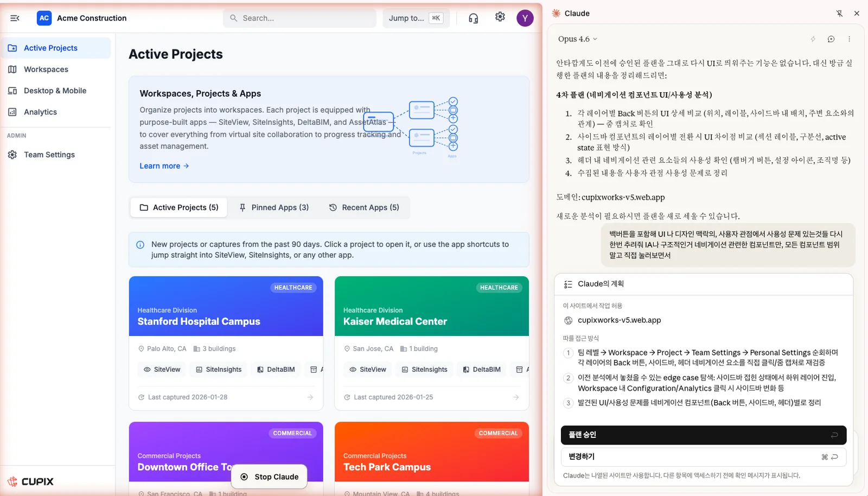Open Workspaces in the sidebar
The height and width of the screenshot is (496, 868).
(56, 69)
